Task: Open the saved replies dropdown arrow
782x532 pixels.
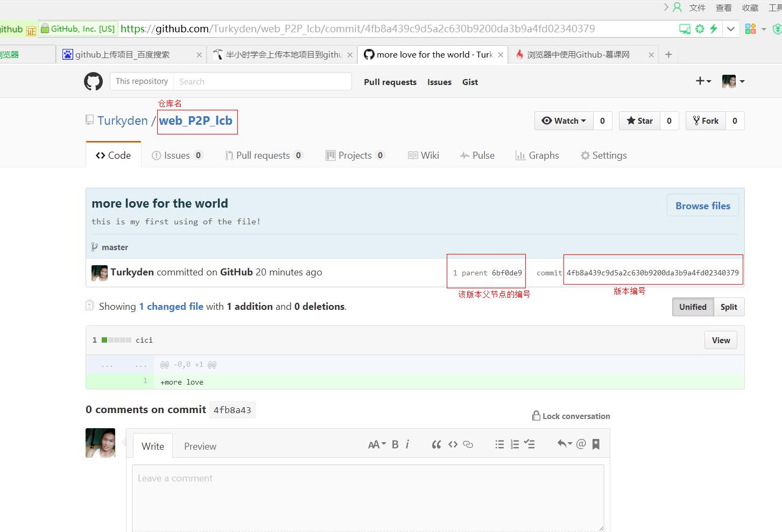Action: 565,444
